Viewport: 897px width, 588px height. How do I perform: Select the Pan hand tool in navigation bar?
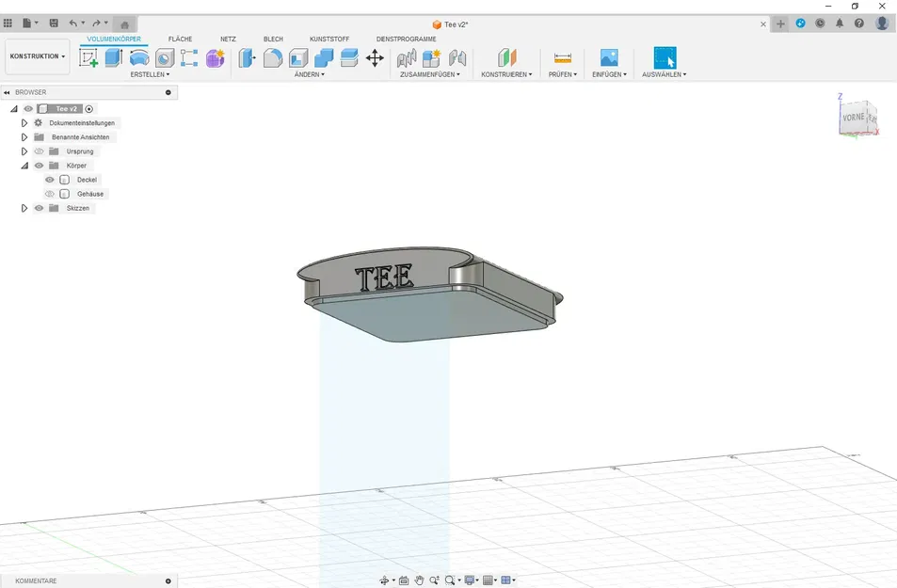tap(420, 580)
